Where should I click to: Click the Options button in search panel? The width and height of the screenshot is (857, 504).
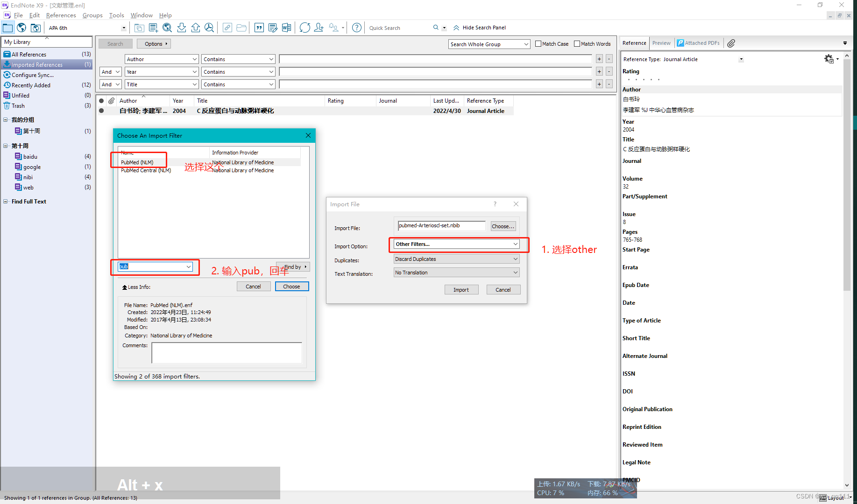[154, 44]
